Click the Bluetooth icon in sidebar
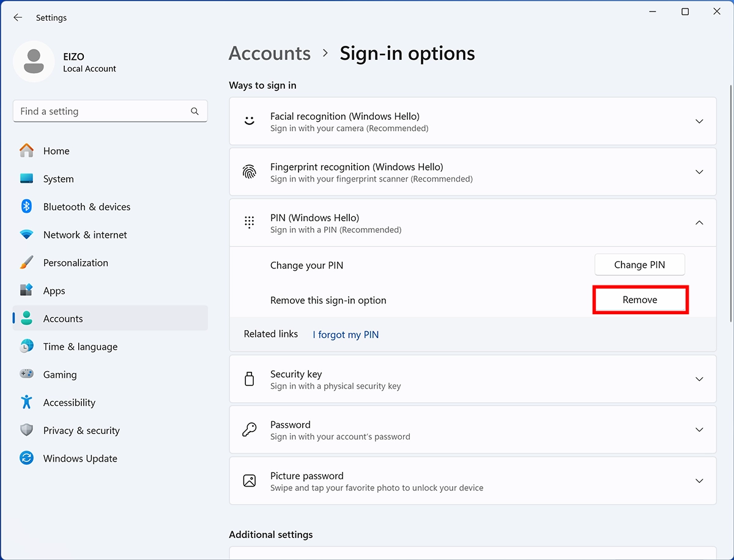The height and width of the screenshot is (560, 734). point(26,207)
